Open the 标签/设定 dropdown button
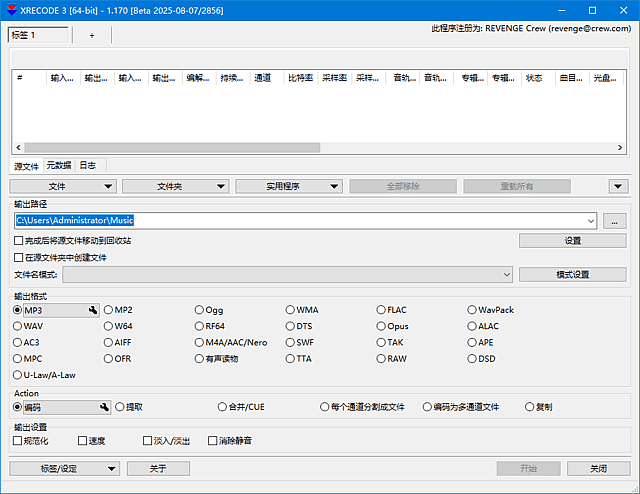 (64, 469)
